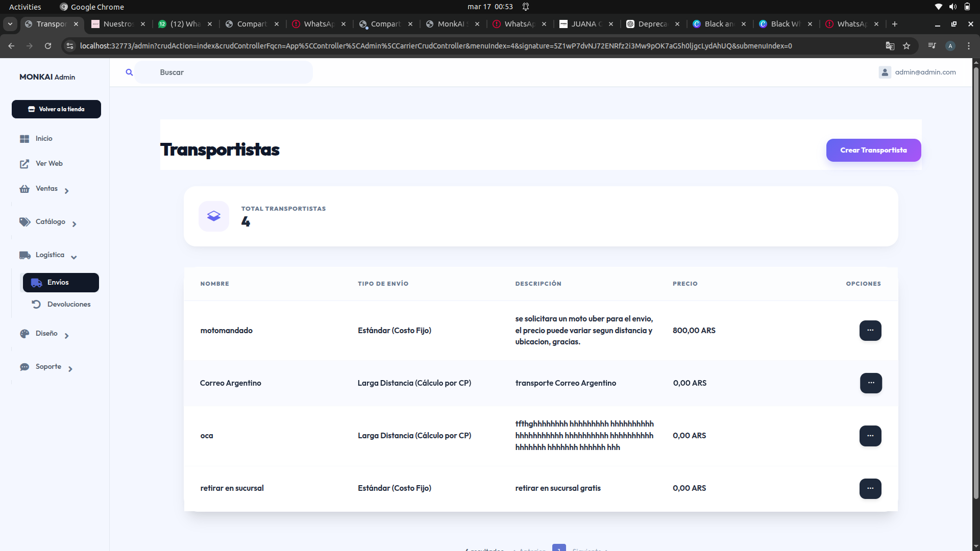The height and width of the screenshot is (551, 980).
Task: Expand the Diseño sidebar menu
Action: (x=46, y=334)
